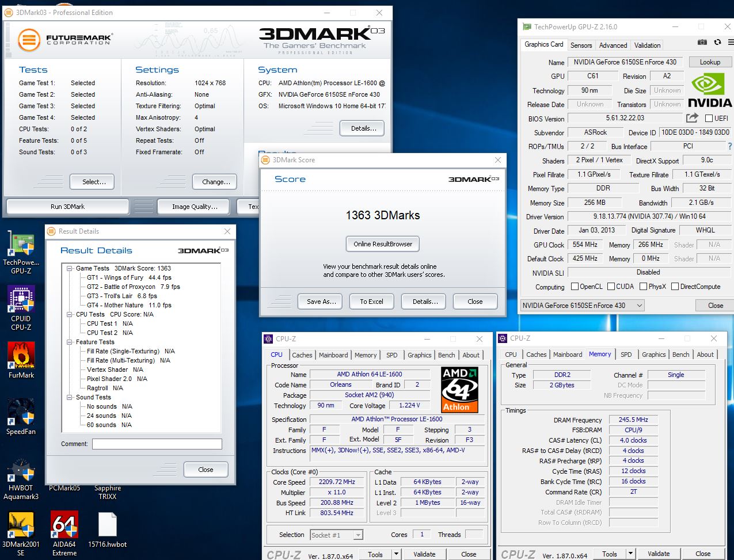Click the DRAM Frequency value 245.5 MHz
Image resolution: width=734 pixels, height=560 pixels.
pyautogui.click(x=633, y=420)
